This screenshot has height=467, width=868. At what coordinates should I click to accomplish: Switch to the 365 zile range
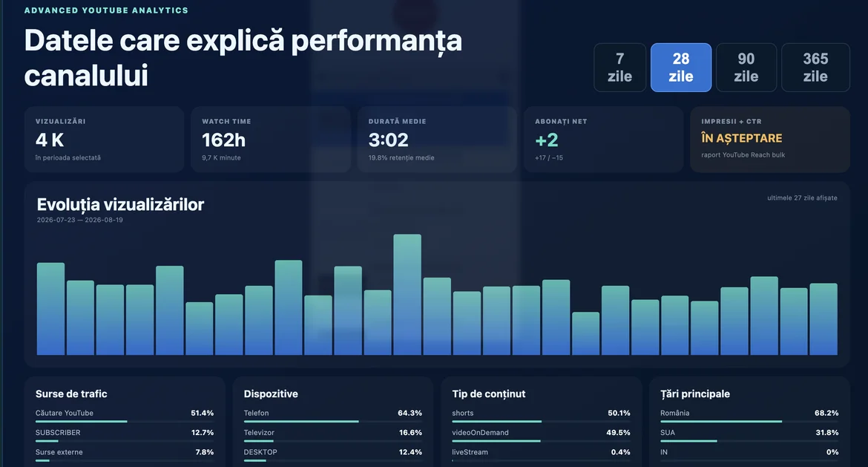point(815,68)
